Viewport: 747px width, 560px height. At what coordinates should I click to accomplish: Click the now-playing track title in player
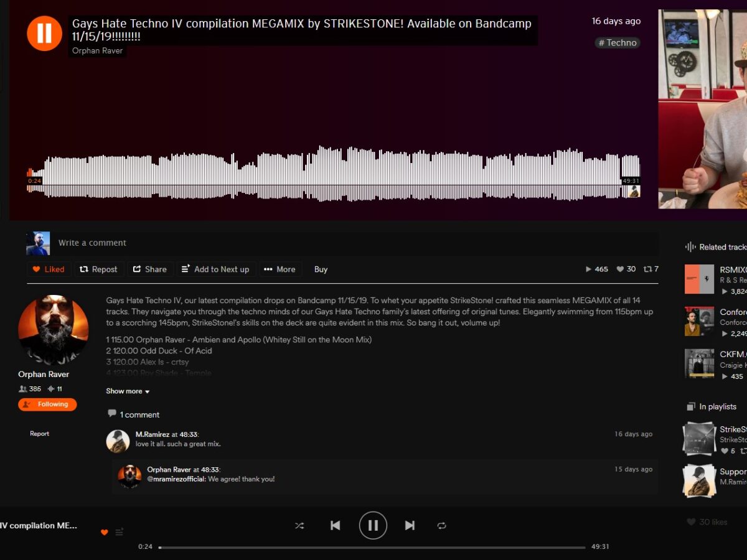pos(39,526)
